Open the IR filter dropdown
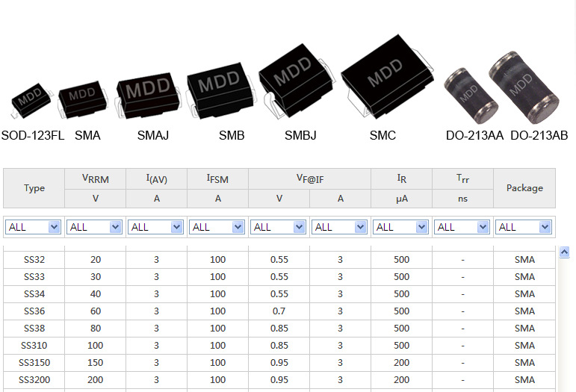This screenshot has height=392, width=576. [401, 227]
